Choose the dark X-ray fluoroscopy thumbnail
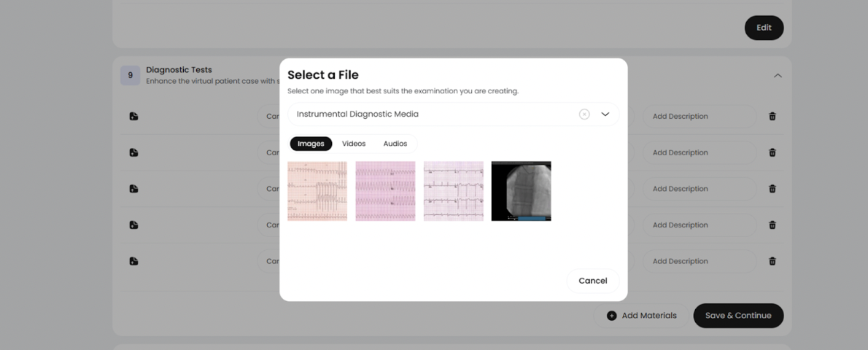The width and height of the screenshot is (868, 350). [521, 191]
